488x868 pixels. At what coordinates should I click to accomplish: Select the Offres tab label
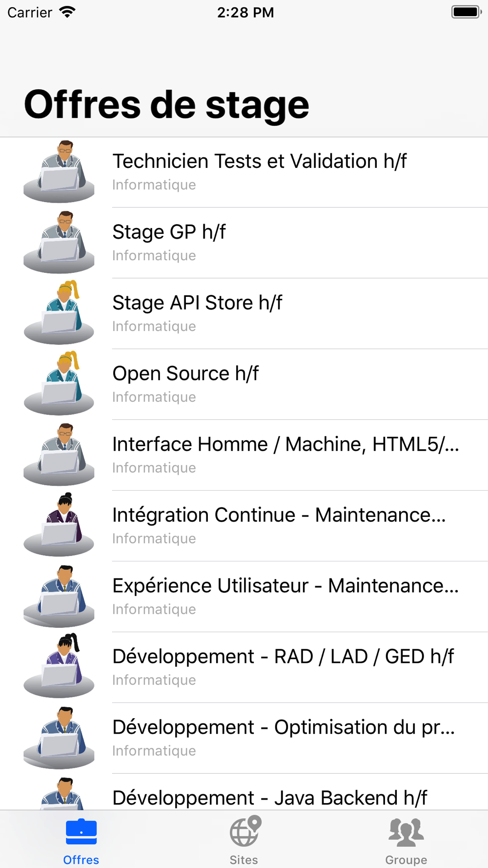(x=81, y=860)
